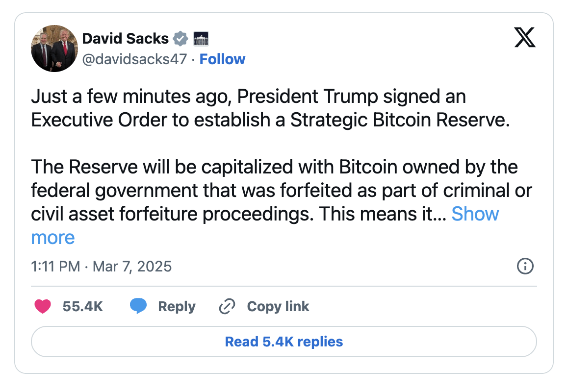The height and width of the screenshot is (392, 567).
Task: Like the tweet with the heart icon
Action: point(43,307)
